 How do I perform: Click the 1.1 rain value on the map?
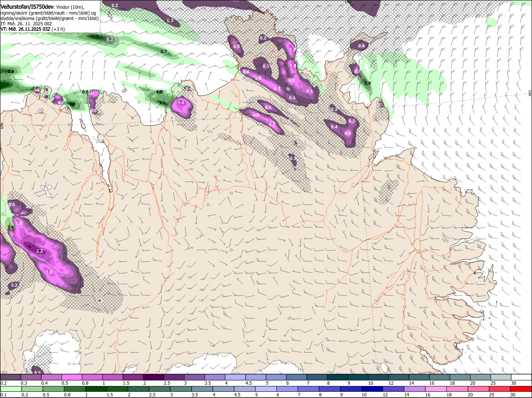click(163, 103)
